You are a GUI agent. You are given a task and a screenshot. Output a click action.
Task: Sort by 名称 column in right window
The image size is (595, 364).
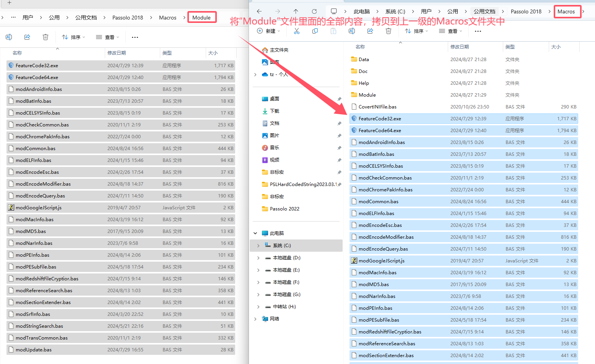(x=360, y=47)
